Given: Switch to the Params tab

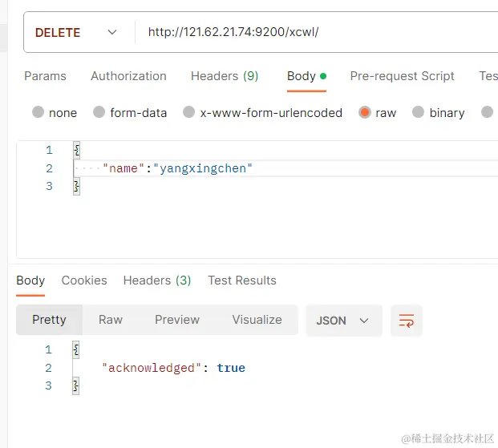Looking at the screenshot, I should [46, 76].
